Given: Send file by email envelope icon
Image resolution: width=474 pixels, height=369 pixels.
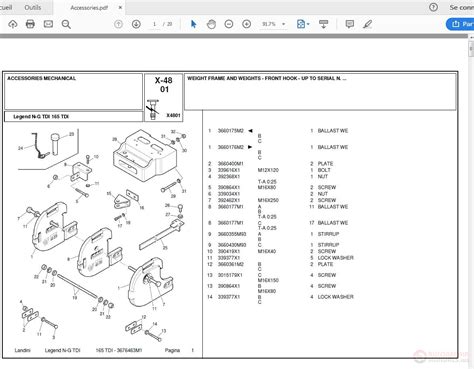Looking at the screenshot, I should (x=48, y=24).
